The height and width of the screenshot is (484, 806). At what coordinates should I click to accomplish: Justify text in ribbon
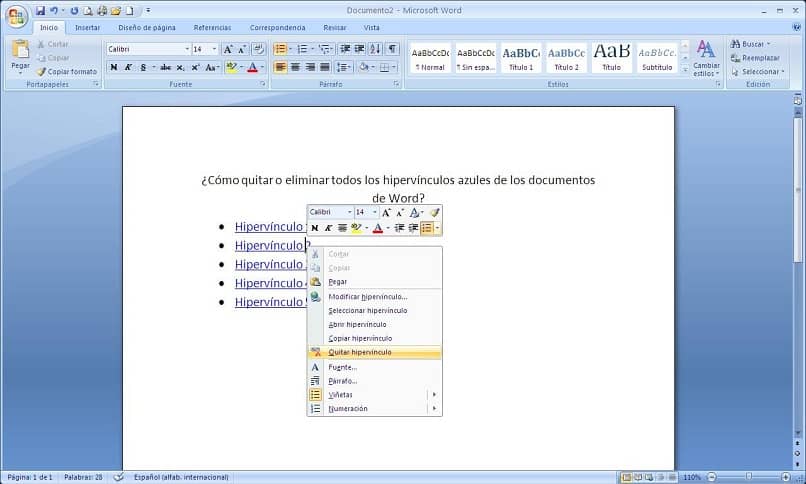tap(325, 67)
